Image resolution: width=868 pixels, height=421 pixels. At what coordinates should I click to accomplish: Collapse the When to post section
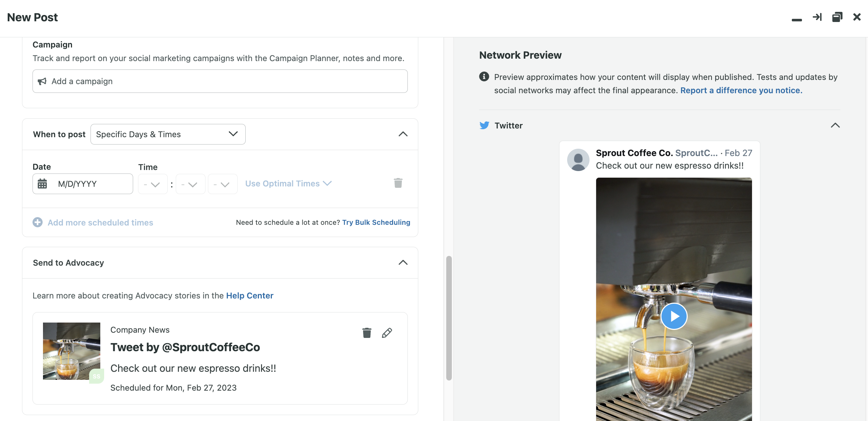403,134
